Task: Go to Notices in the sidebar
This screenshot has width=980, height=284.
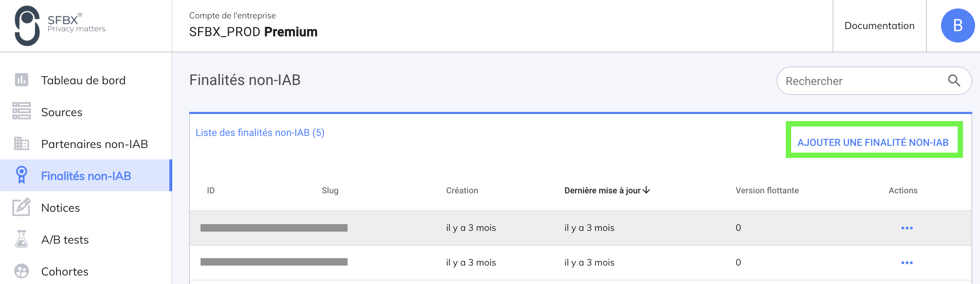Action: (x=61, y=208)
